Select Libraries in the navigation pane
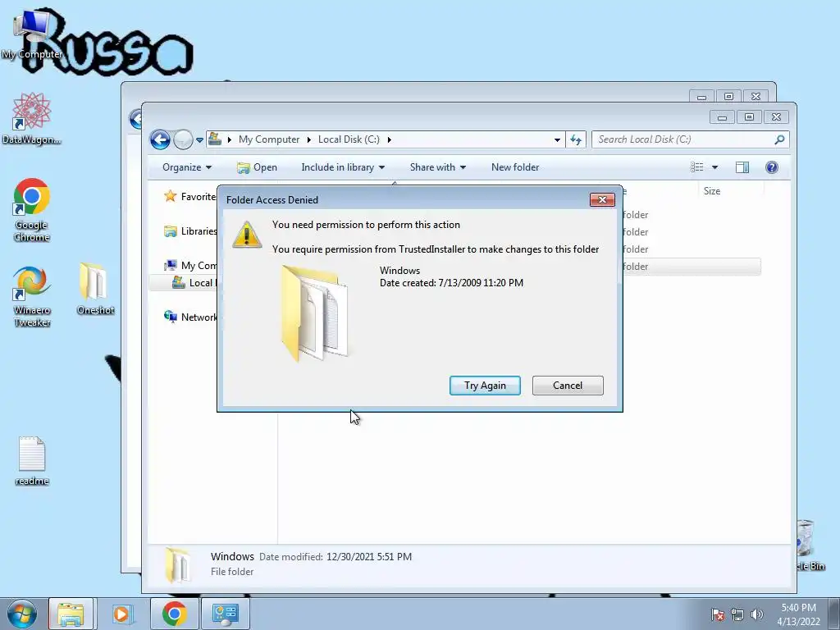840x630 pixels. pyautogui.click(x=190, y=231)
